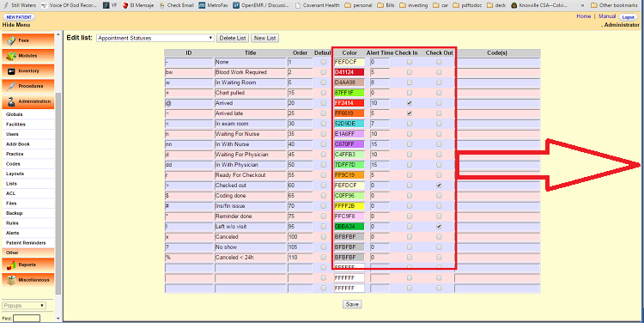Open Users in Administration menu

pyautogui.click(x=12, y=134)
